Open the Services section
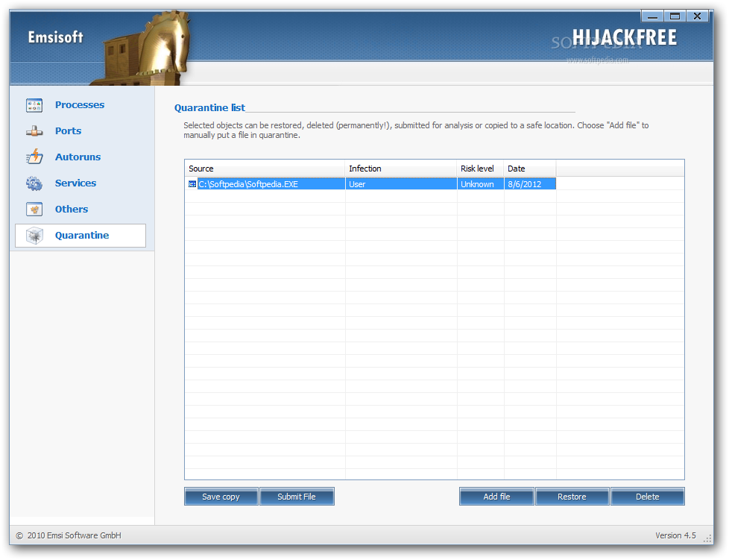Screen dimensions: 729x560 pyautogui.click(x=75, y=183)
